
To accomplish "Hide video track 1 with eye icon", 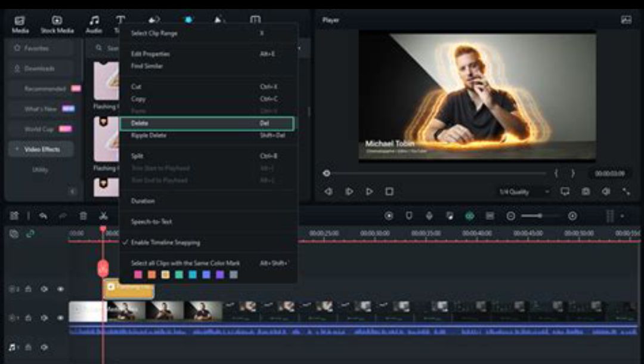I will pyautogui.click(x=60, y=317).
